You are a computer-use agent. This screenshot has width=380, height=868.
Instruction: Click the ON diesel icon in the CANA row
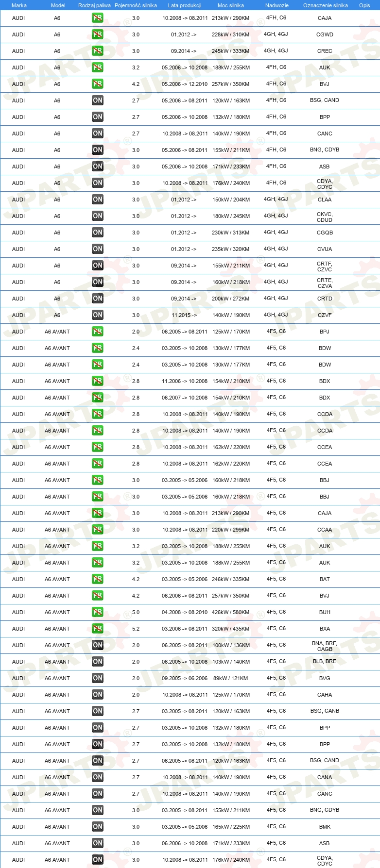[x=98, y=777]
